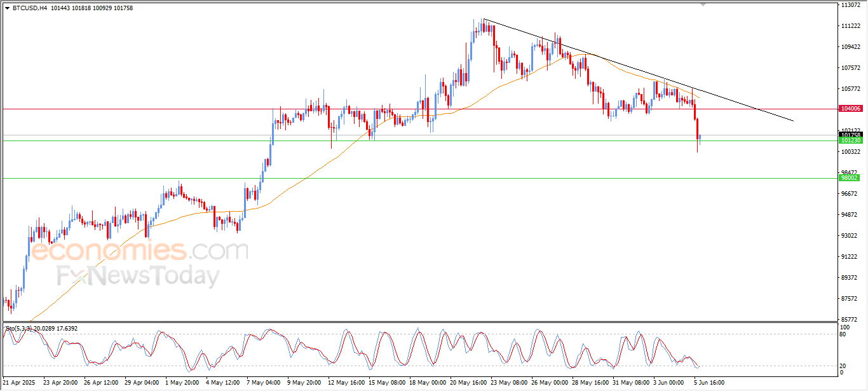Click the 23 May 08:00 time label
Screen dimensions: 868x391
(509, 383)
